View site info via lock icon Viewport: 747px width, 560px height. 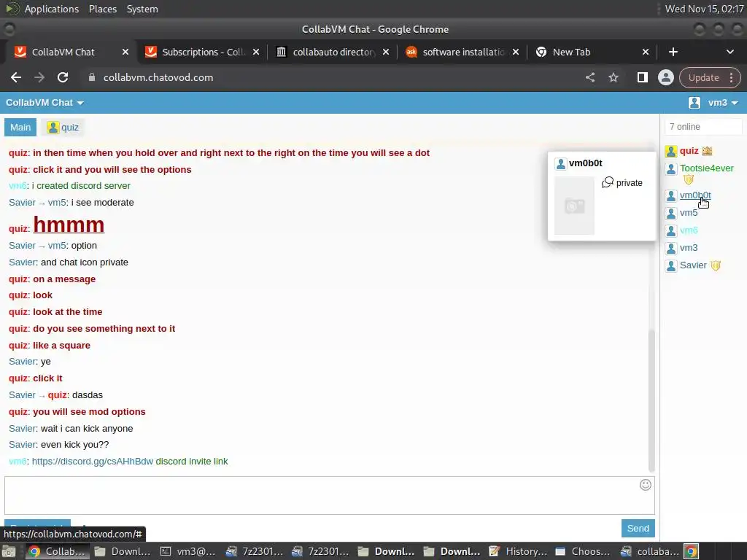[92, 77]
